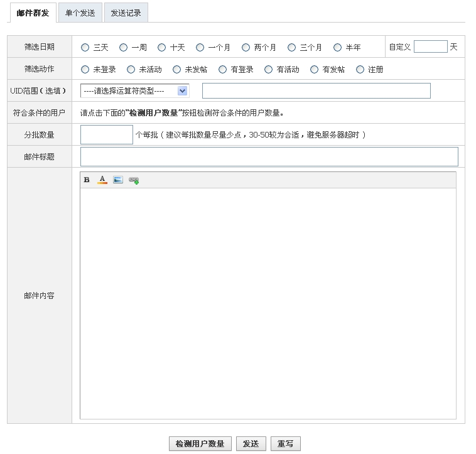
Task: Choose the 半年 radio button
Action: point(338,47)
